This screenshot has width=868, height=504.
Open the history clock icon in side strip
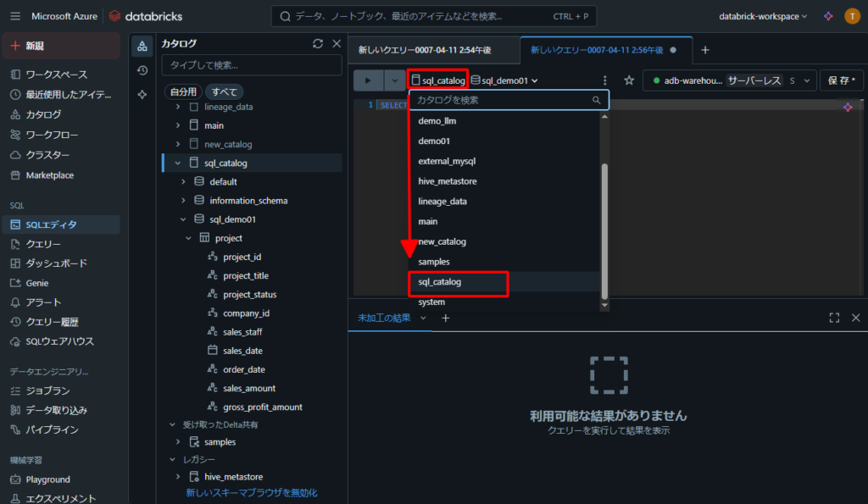[142, 70]
